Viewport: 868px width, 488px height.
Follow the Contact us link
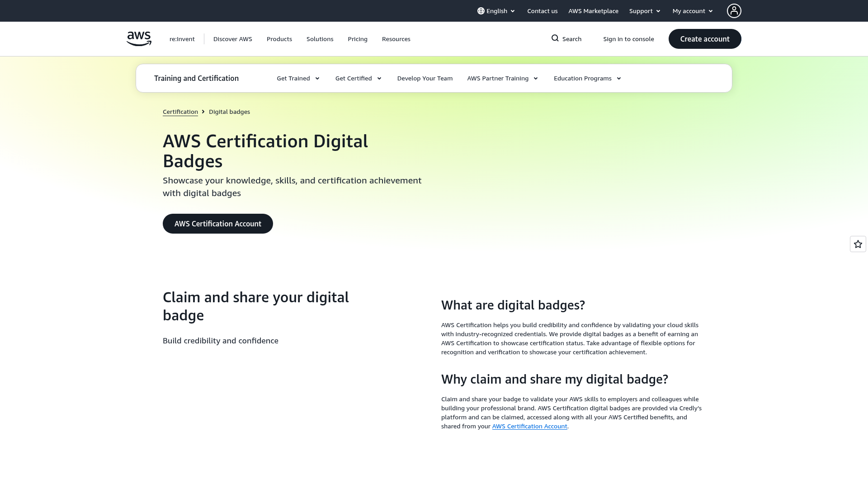click(542, 11)
